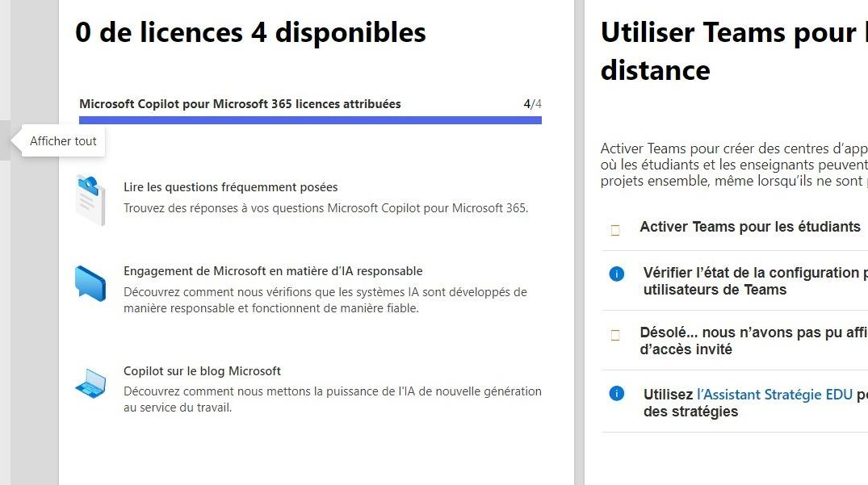This screenshot has height=485, width=868.
Task: Click the Copilot licences progress bar
Action: pyautogui.click(x=310, y=120)
